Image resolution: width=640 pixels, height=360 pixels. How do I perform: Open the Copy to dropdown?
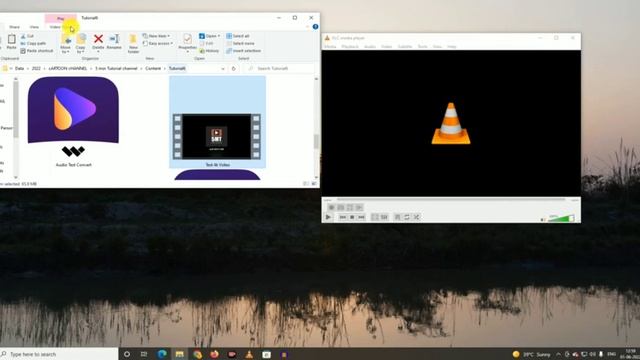coord(81,43)
